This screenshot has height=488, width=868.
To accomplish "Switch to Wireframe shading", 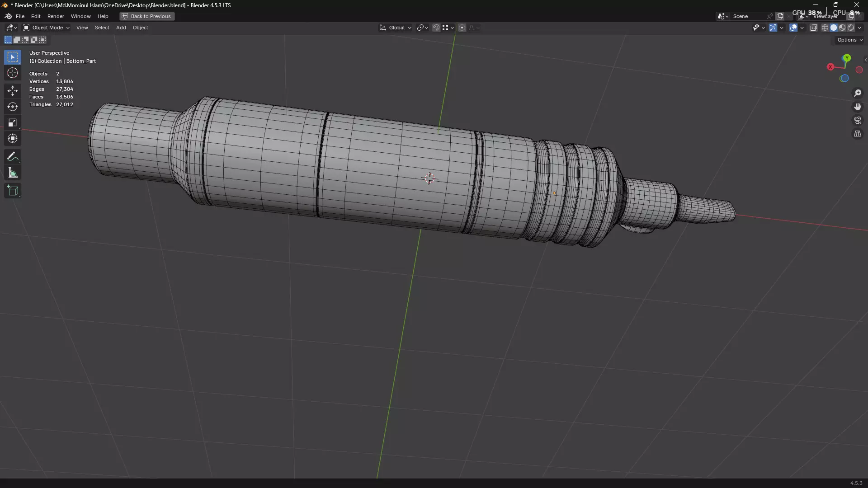I will [x=825, y=28].
